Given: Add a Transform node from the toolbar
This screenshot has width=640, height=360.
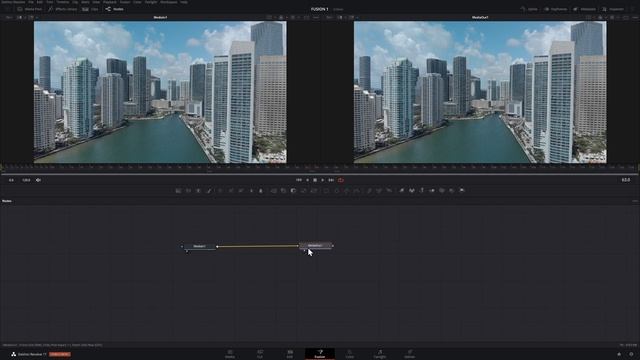Looking at the screenshot, I should 314,190.
